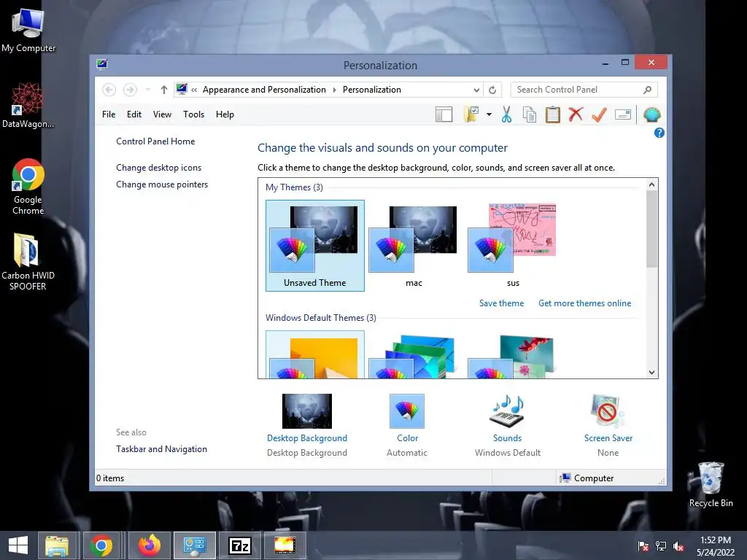Select the Unsaved Theme thumbnail
This screenshot has width=747, height=560.
coord(315,246)
